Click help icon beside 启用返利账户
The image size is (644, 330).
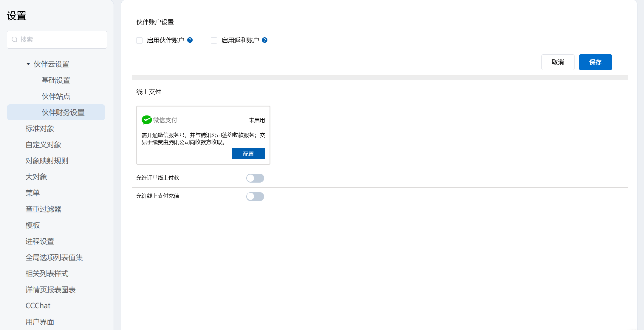tap(264, 40)
